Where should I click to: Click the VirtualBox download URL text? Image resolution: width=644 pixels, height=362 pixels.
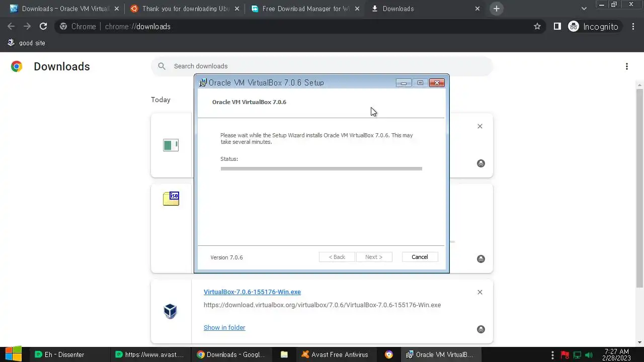(322, 305)
